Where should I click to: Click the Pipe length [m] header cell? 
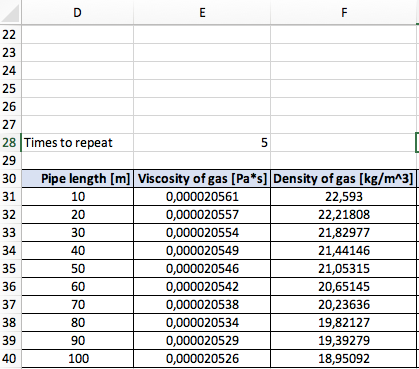(x=77, y=179)
